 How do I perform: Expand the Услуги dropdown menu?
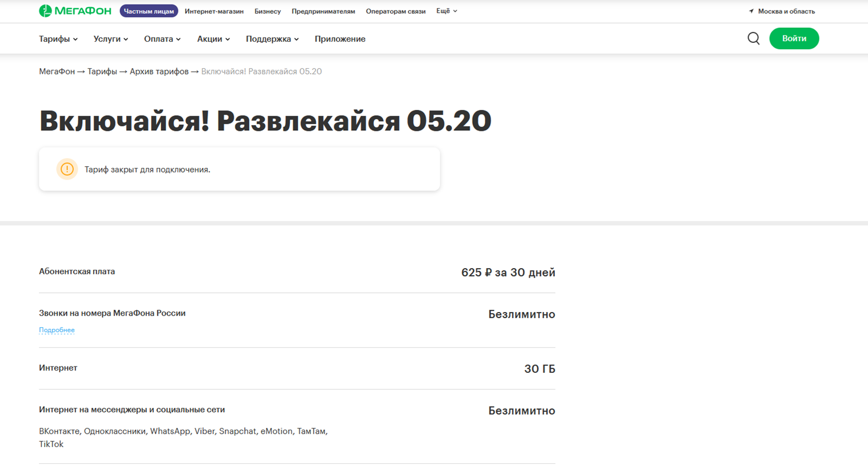(111, 39)
